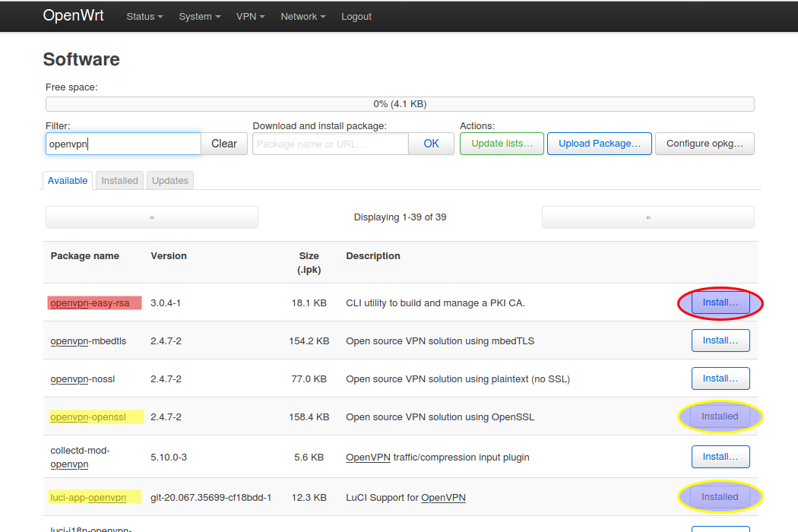
Task: Install the openvpn-mbedtls package
Action: (720, 340)
